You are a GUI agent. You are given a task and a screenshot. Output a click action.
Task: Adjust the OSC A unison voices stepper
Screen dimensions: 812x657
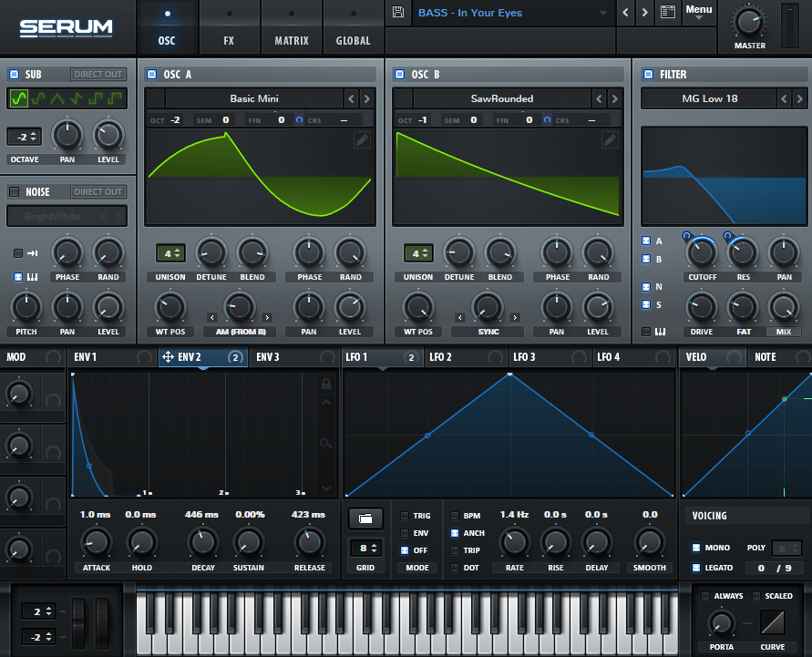(x=171, y=253)
